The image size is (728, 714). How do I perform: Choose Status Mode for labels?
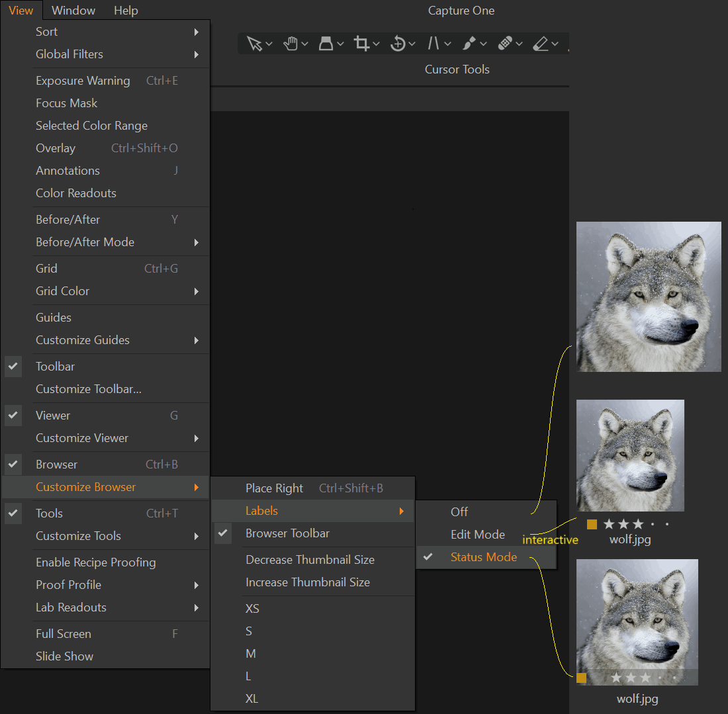point(483,557)
